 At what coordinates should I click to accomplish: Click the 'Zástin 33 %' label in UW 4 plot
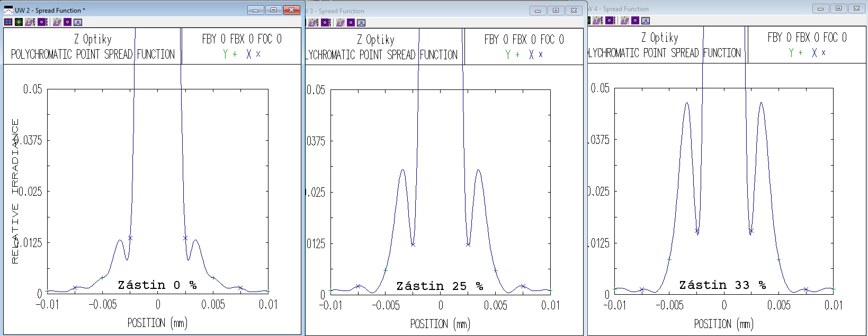coord(723,285)
